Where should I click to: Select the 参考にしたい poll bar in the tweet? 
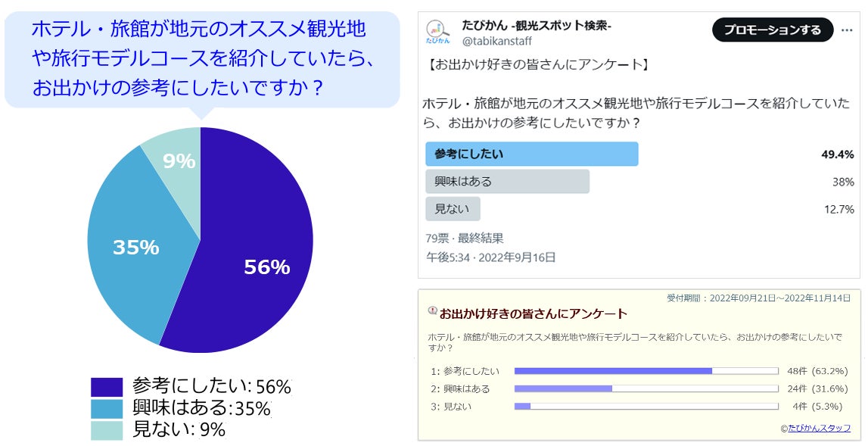531,154
